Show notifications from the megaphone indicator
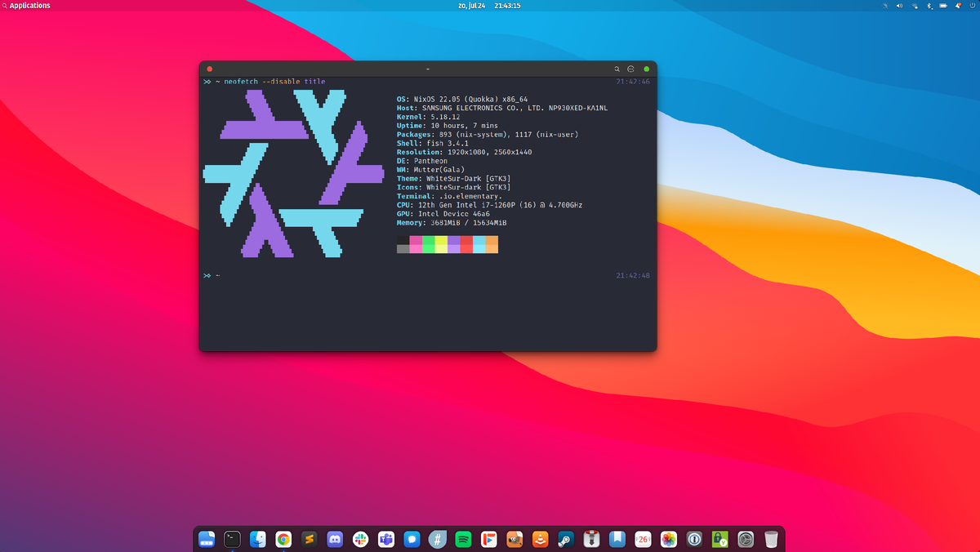This screenshot has width=980, height=552. coord(958,6)
